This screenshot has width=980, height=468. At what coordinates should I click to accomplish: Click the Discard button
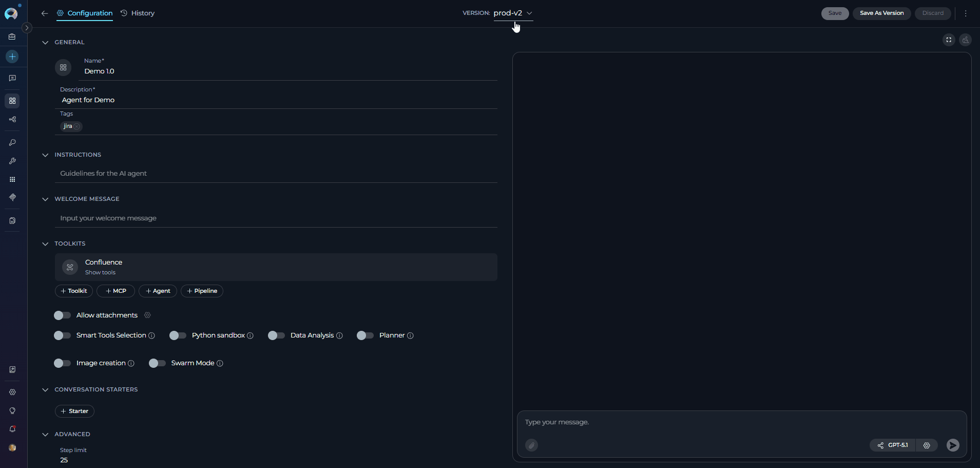click(x=933, y=13)
